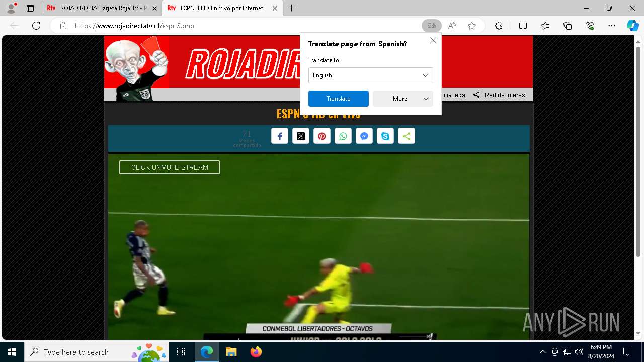Viewport: 644px width, 362px height.
Task: Share stream on Facebook
Action: click(280, 136)
